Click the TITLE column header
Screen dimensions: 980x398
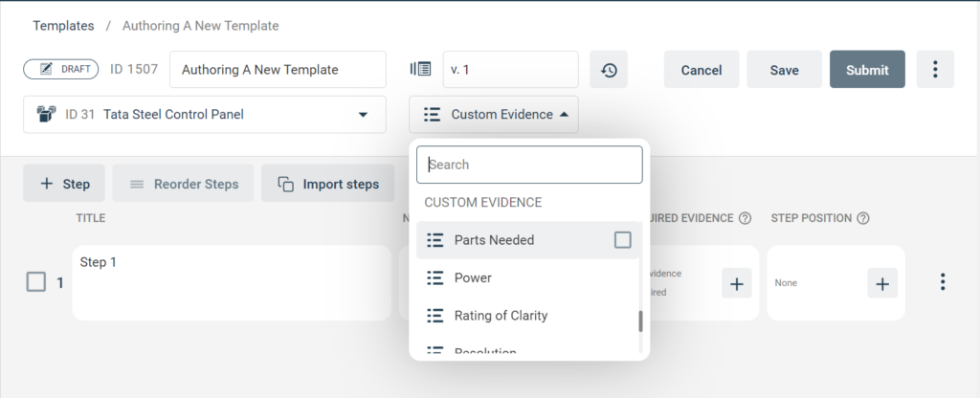[x=91, y=218]
